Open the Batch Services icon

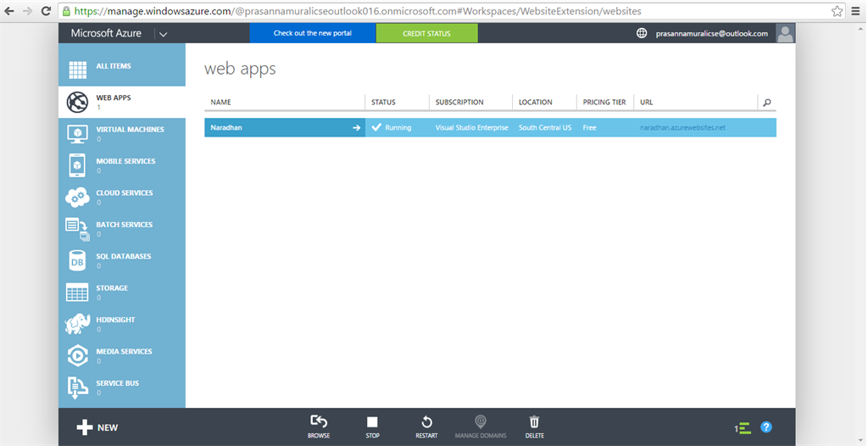point(77,229)
